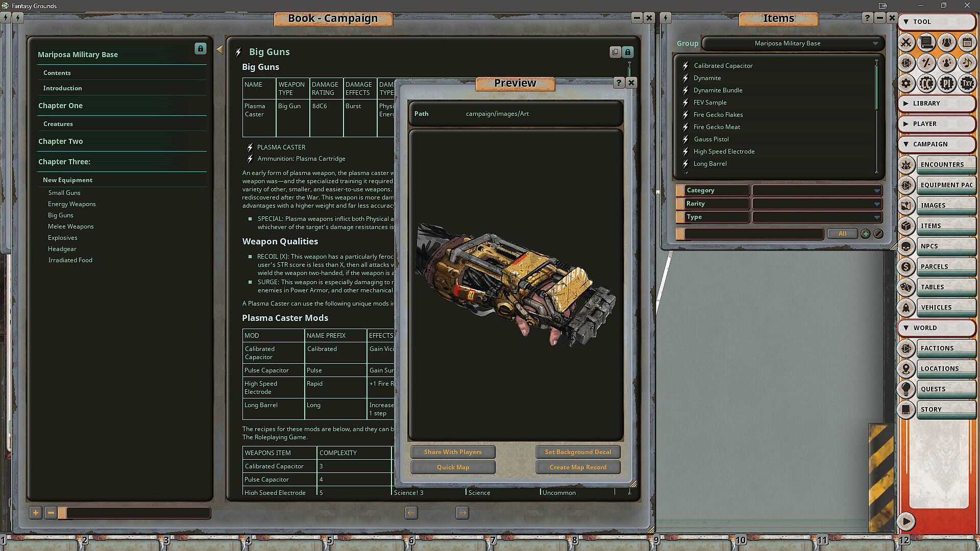The image size is (980, 551).
Task: Click the Items list vertical scrollbar
Action: (876, 87)
